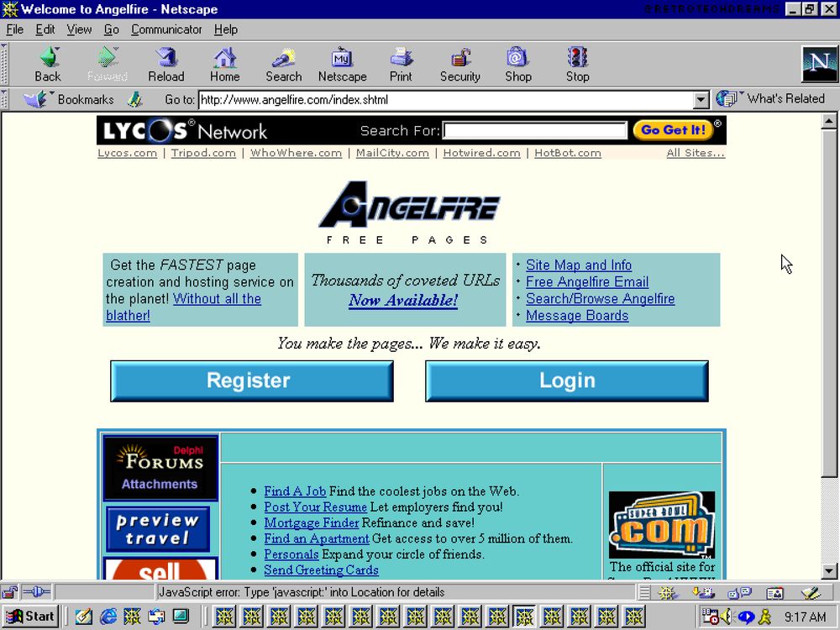This screenshot has height=630, width=840.
Task: Click the Post Your Resume link
Action: point(316,507)
